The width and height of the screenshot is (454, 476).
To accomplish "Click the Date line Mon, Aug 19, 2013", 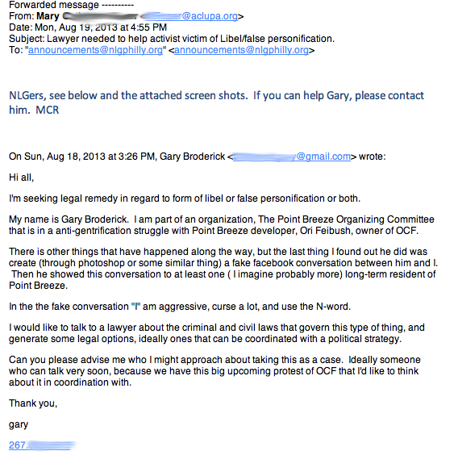I will (x=88, y=27).
